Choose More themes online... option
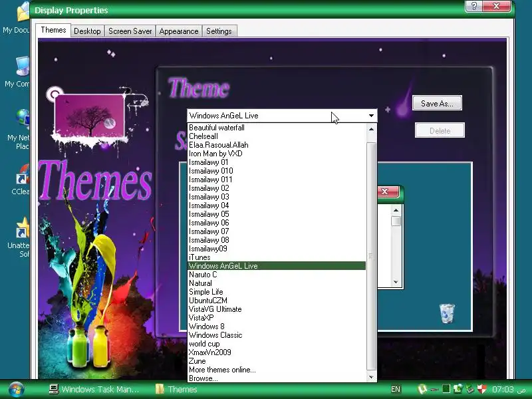532x399 pixels. [x=277, y=370]
